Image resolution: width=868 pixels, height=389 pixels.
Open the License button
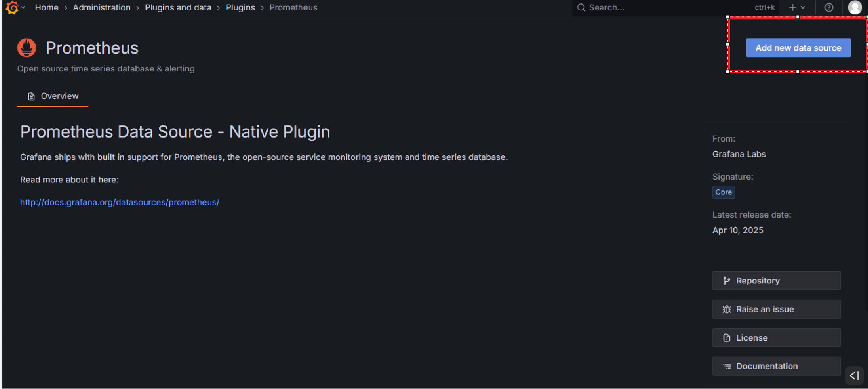[776, 338]
